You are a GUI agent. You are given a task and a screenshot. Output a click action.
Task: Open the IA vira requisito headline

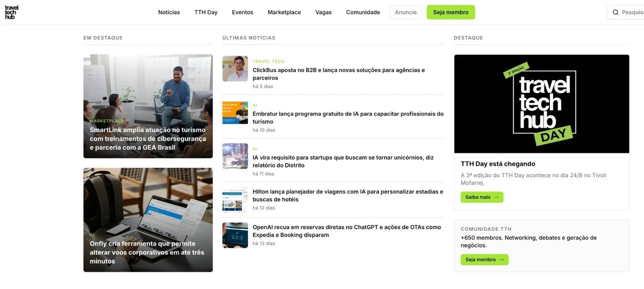point(343,161)
